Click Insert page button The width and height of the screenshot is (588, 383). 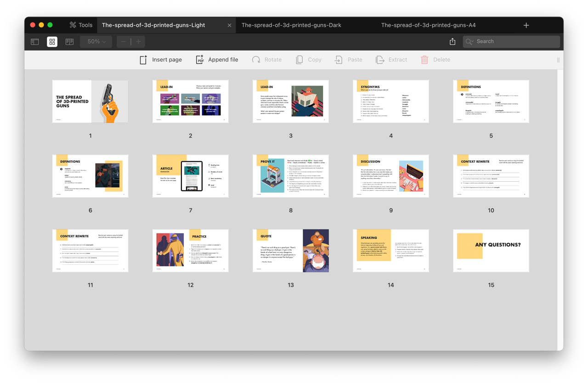(161, 60)
